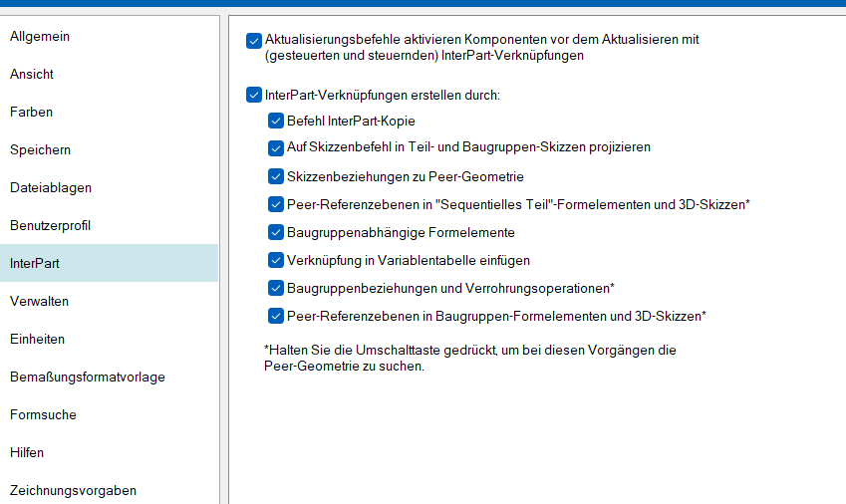Open the Speichern settings page

click(x=109, y=149)
